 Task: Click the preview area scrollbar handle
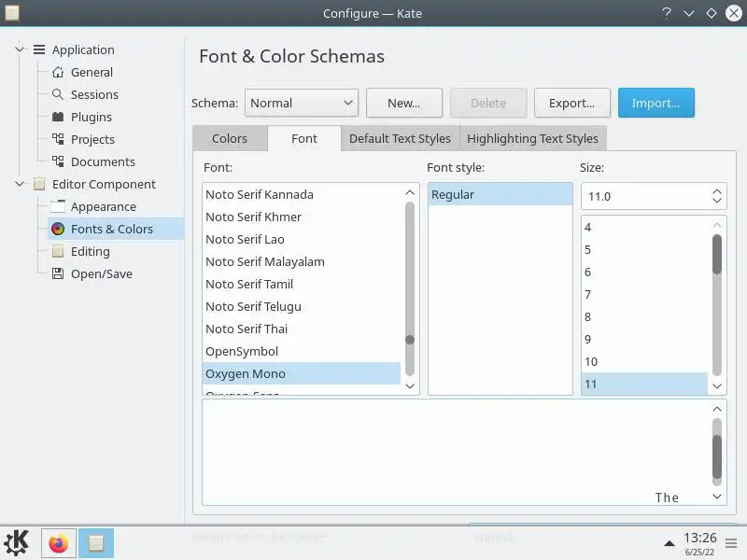[717, 456]
